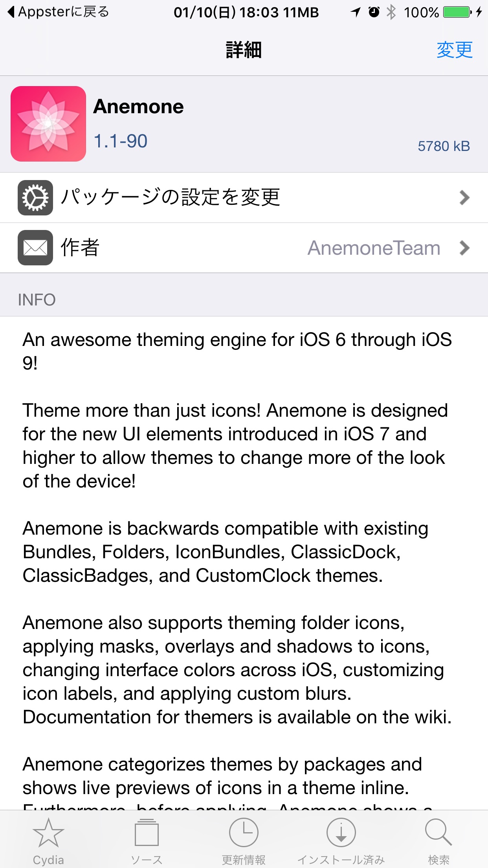Open the インストール済み download tab icon
The height and width of the screenshot is (868, 488).
[x=341, y=833]
